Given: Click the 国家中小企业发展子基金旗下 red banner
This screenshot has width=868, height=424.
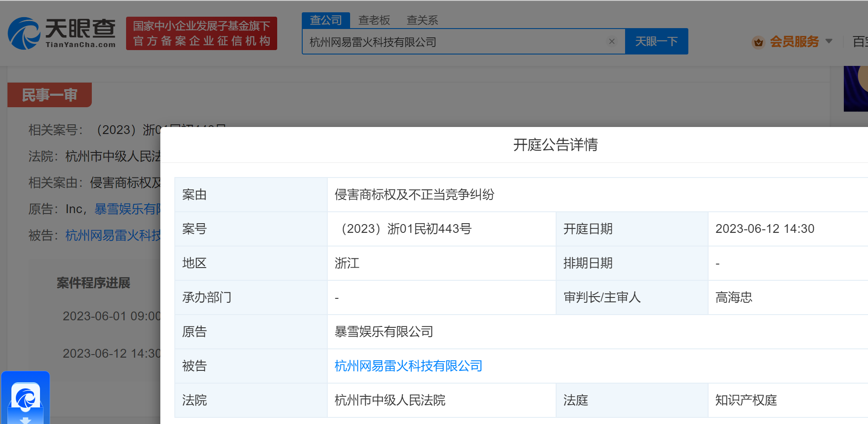Looking at the screenshot, I should [x=202, y=33].
